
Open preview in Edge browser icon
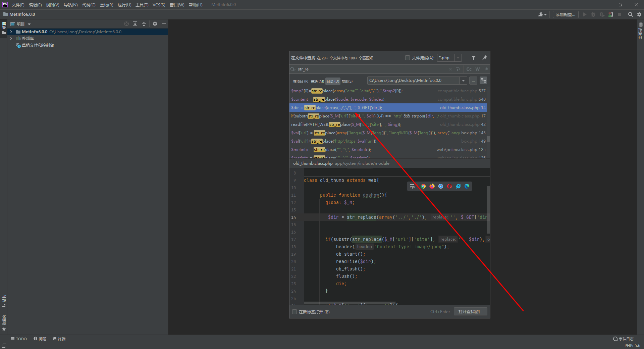click(467, 186)
